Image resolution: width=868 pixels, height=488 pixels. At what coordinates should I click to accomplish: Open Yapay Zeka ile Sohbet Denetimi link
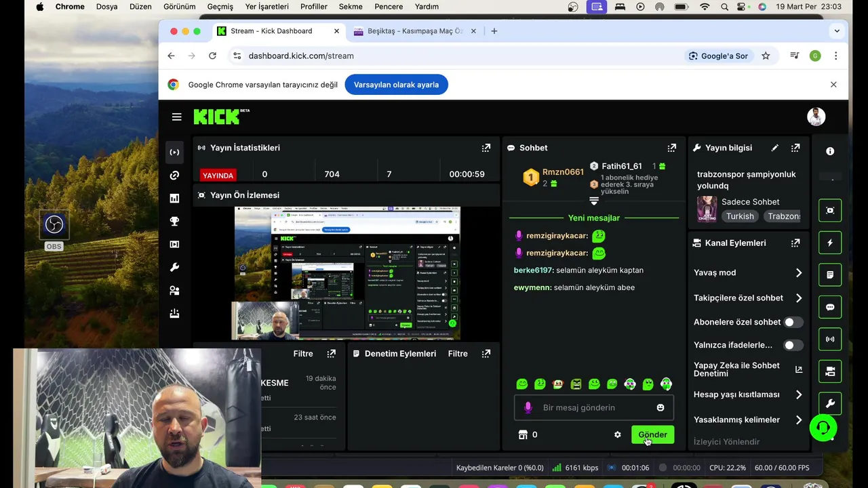747,369
